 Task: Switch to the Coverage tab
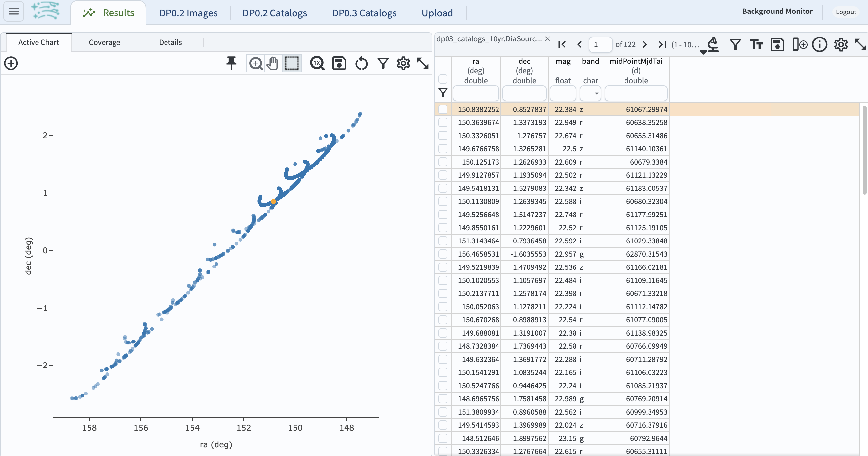tap(104, 42)
